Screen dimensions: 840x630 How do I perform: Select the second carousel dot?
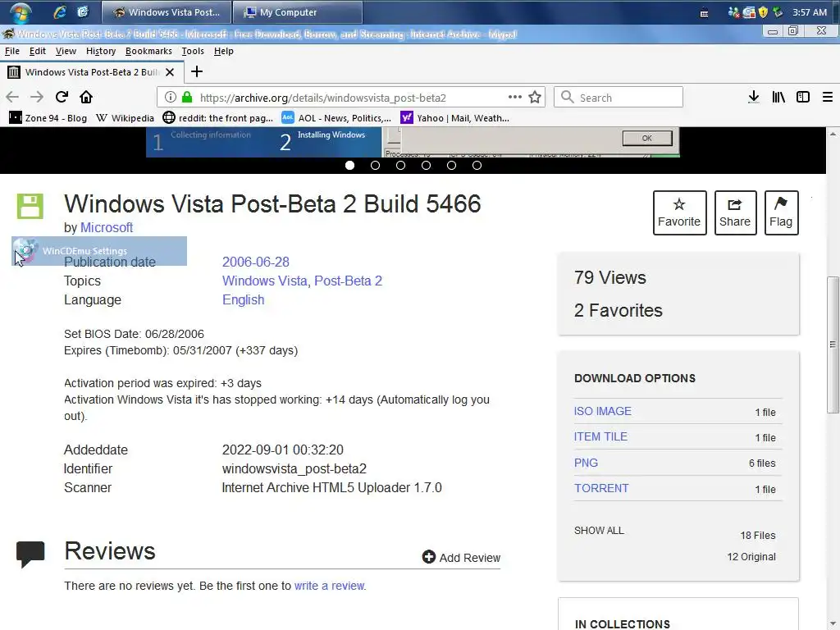(x=375, y=166)
